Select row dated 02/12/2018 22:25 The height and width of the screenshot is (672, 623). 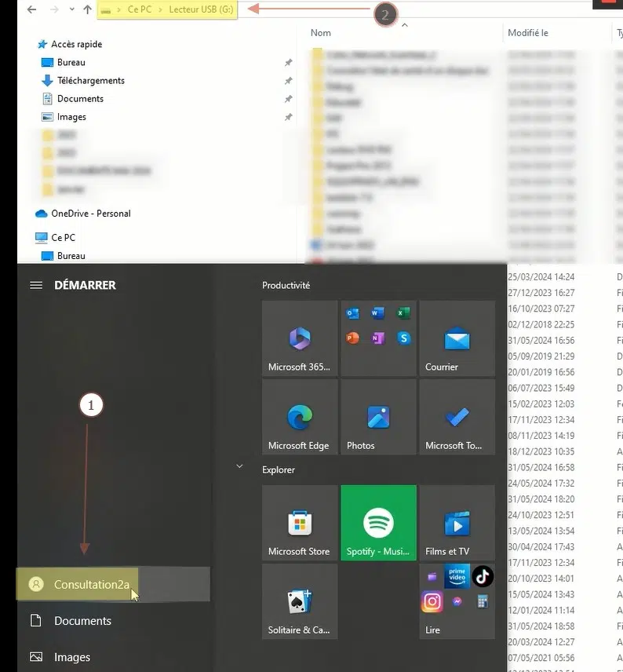tap(541, 324)
